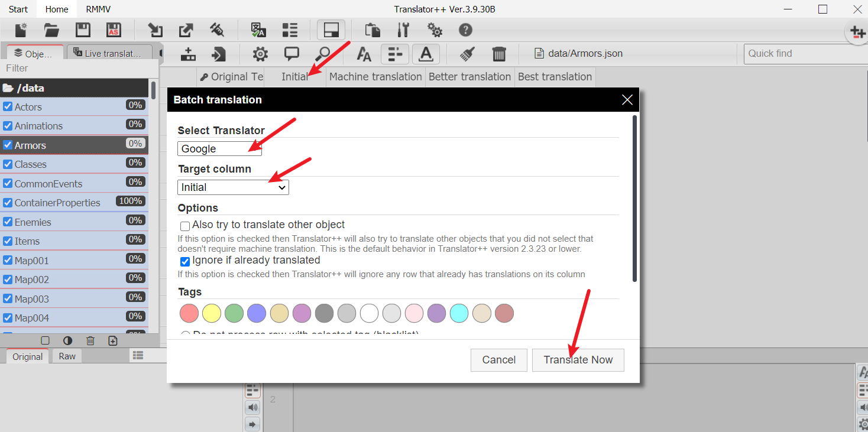Open grid settings with the single gear icon
The width and height of the screenshot is (868, 432).
[260, 54]
